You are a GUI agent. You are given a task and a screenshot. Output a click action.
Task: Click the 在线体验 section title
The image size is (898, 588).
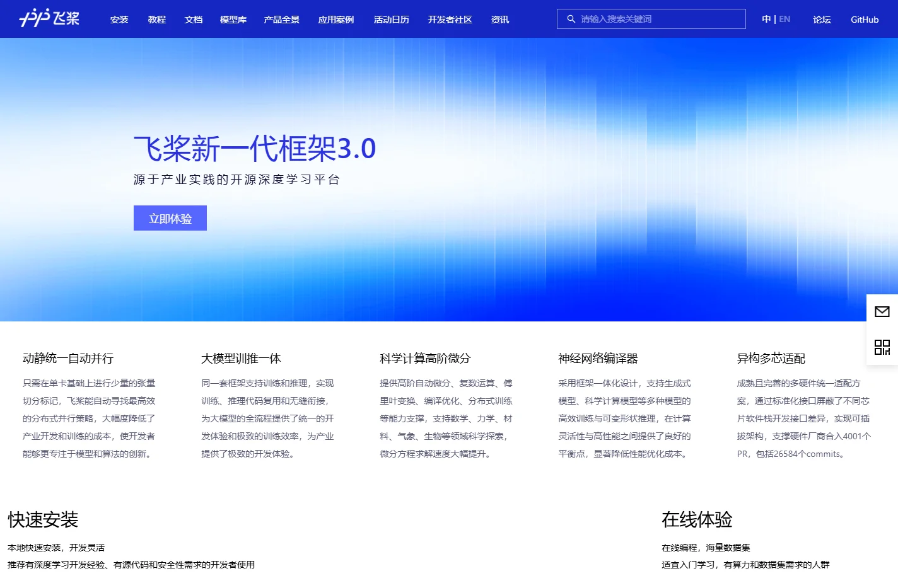coord(697,520)
